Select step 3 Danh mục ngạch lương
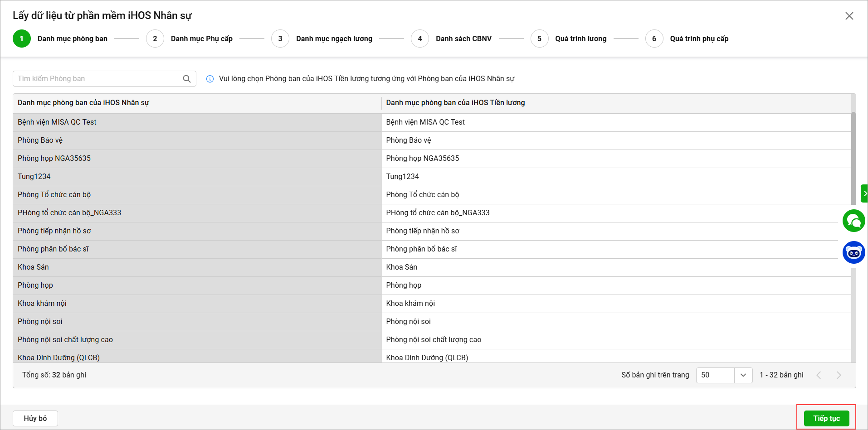 point(322,39)
